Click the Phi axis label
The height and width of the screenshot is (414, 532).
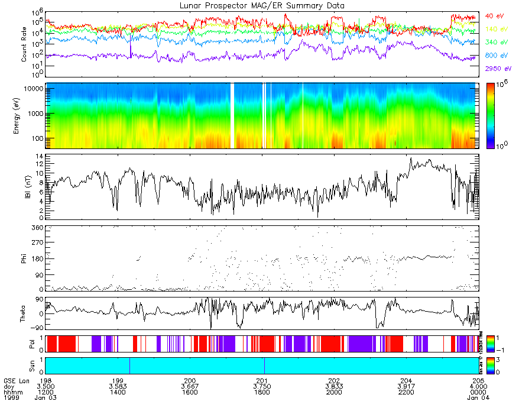tap(24, 258)
